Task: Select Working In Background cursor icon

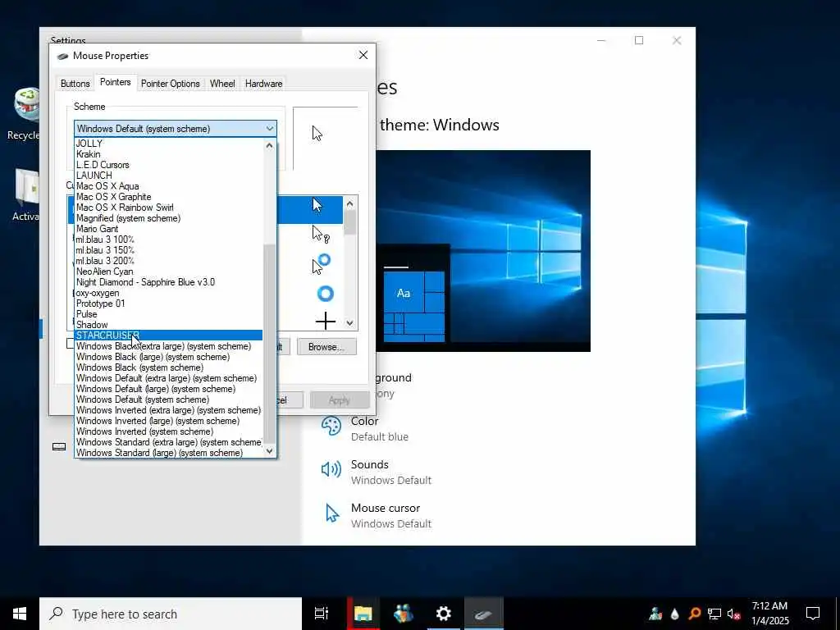Action: coord(322,264)
